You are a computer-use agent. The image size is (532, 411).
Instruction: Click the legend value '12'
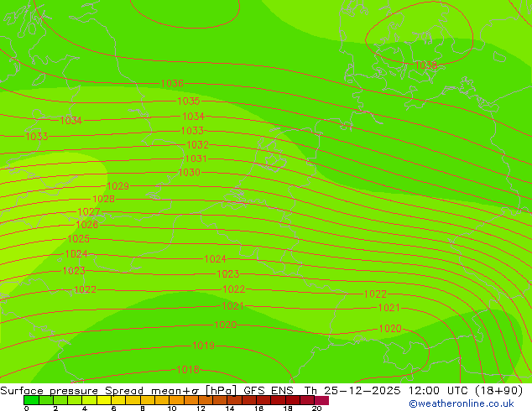coord(201,408)
